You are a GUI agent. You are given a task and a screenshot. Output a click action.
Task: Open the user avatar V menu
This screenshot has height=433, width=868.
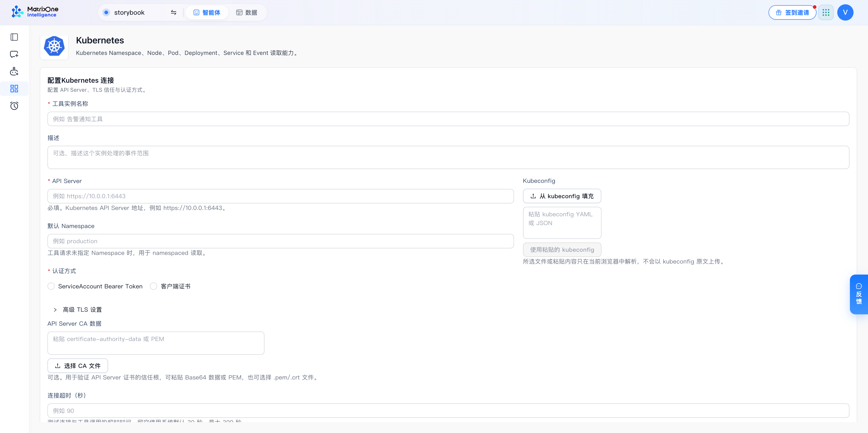845,12
